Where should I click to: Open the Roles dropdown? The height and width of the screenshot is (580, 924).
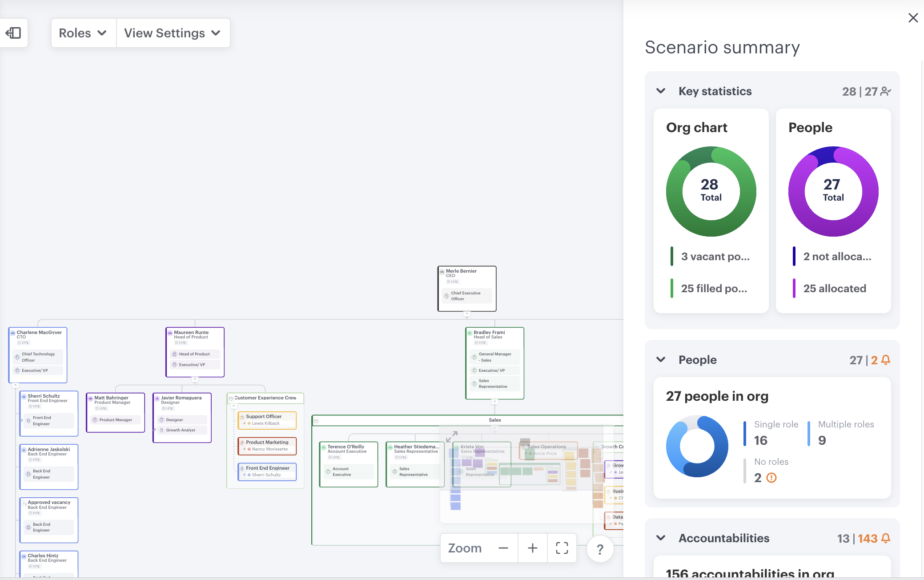(x=83, y=32)
